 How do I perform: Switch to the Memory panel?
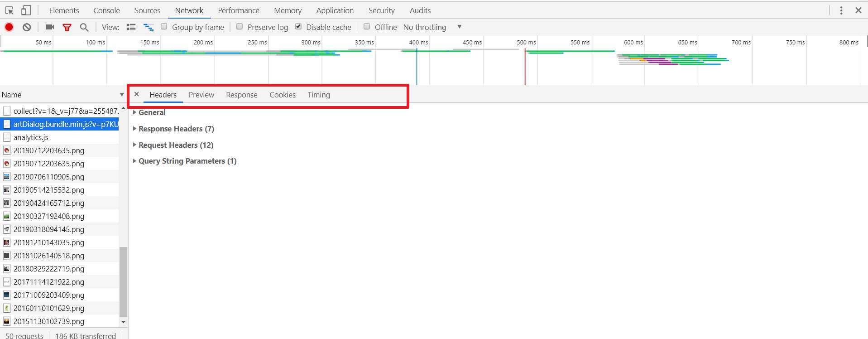point(288,10)
